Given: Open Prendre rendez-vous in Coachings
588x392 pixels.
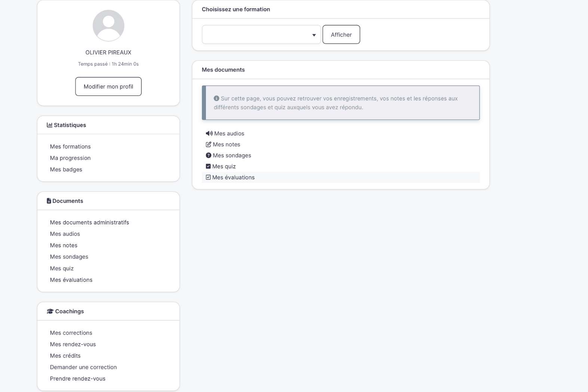Looking at the screenshot, I should point(78,379).
